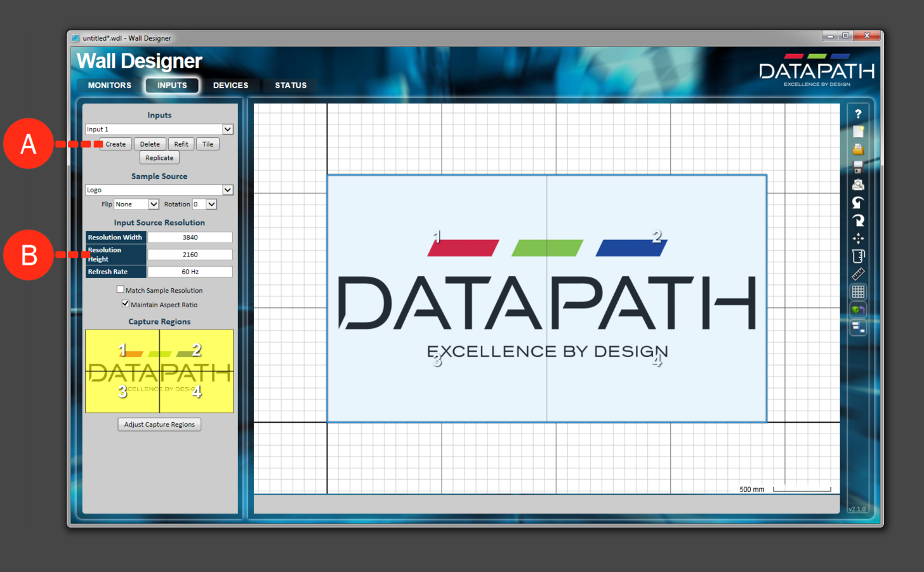Save the layout using the floppy disk icon
Screen dimensions: 924x572
click(858, 167)
